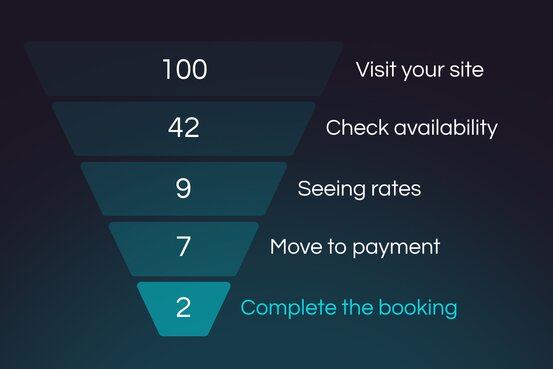The image size is (553, 369).
Task: Select the word 'booking' in teal label
Action: tap(418, 308)
